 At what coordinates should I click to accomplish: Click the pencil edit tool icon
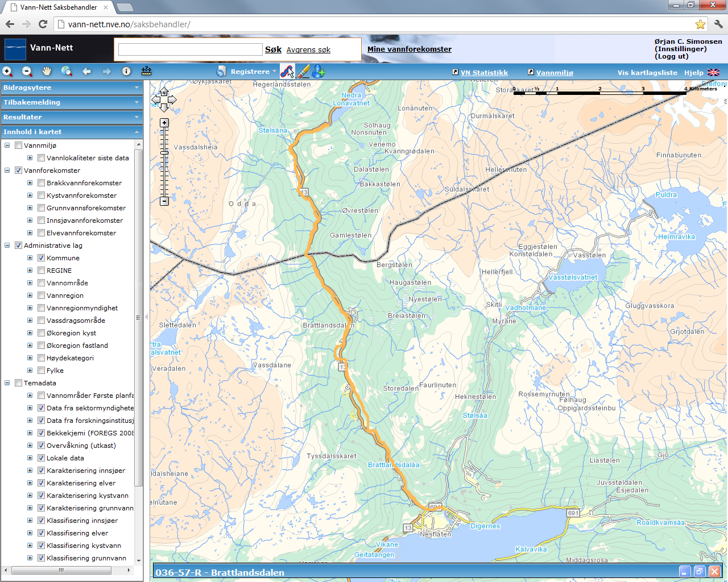tap(303, 71)
